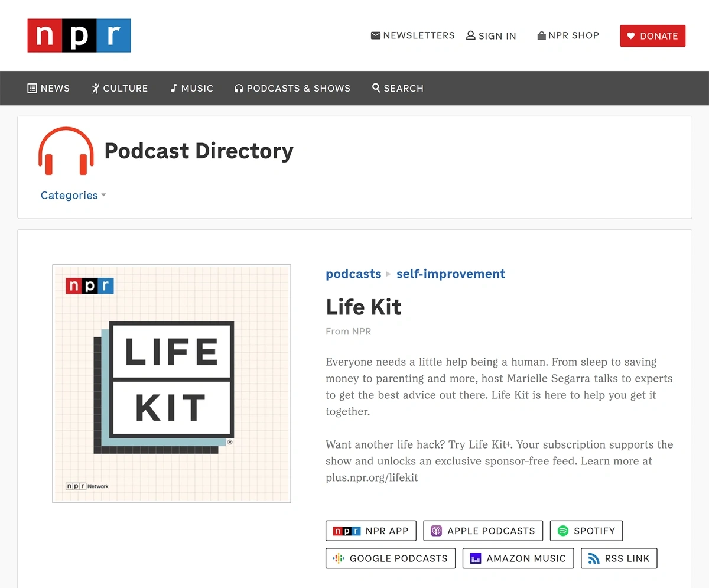
Task: Click the Sign In person icon
Action: click(x=471, y=35)
